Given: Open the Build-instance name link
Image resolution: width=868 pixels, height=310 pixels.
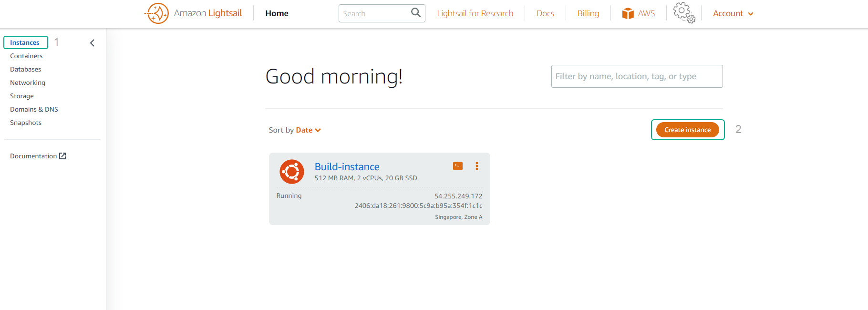Looking at the screenshot, I should tap(347, 166).
